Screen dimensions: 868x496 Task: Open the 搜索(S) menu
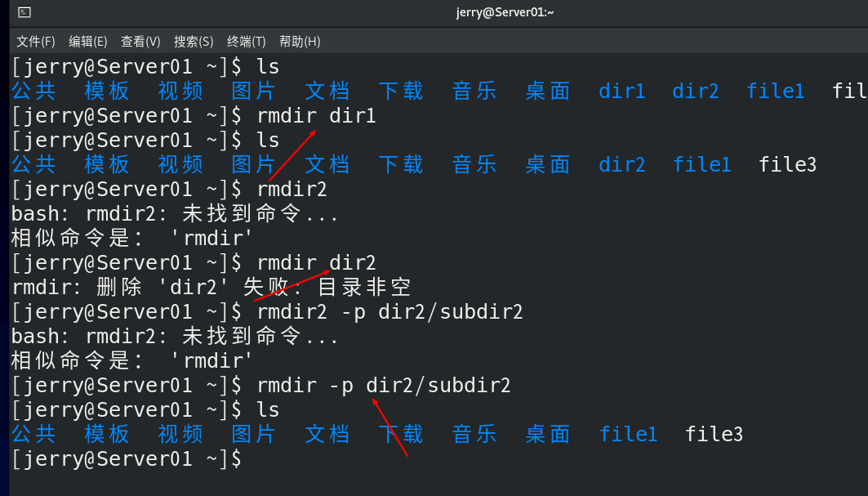(194, 42)
